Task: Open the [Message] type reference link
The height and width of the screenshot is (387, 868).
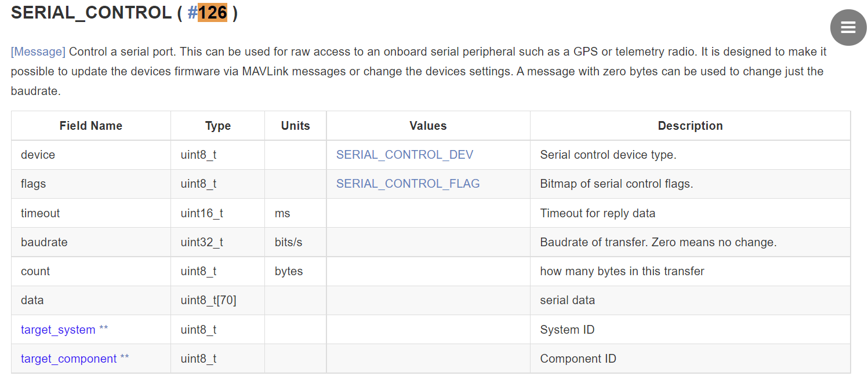Action: pyautogui.click(x=37, y=51)
